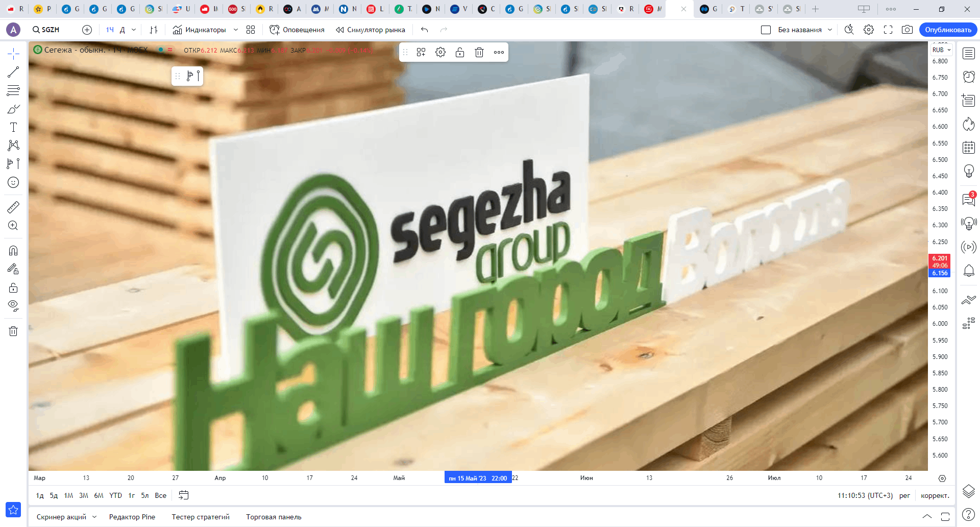Toggle stay in drawing mode
The height and width of the screenshot is (527, 980).
click(x=13, y=269)
